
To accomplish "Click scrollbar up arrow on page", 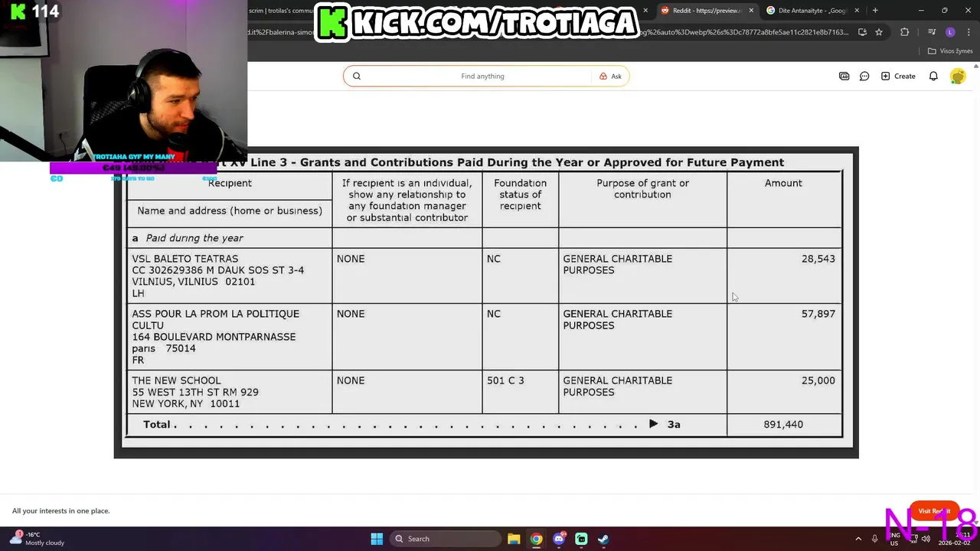I will 976,67.
